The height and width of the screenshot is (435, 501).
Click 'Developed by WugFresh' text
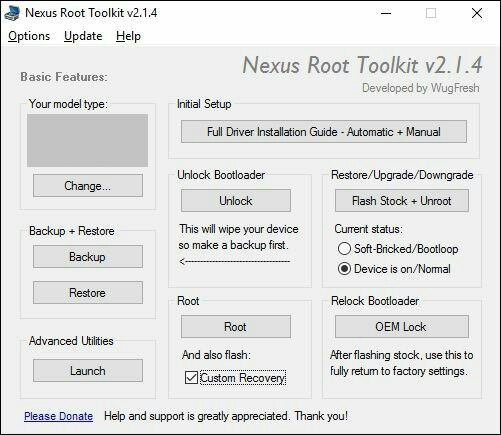tap(421, 88)
